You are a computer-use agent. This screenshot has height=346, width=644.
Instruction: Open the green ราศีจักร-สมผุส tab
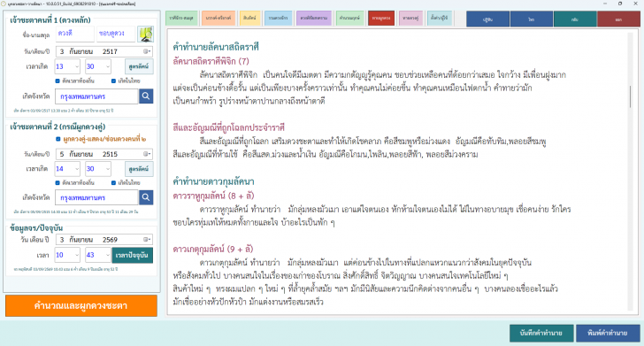coord(181,18)
